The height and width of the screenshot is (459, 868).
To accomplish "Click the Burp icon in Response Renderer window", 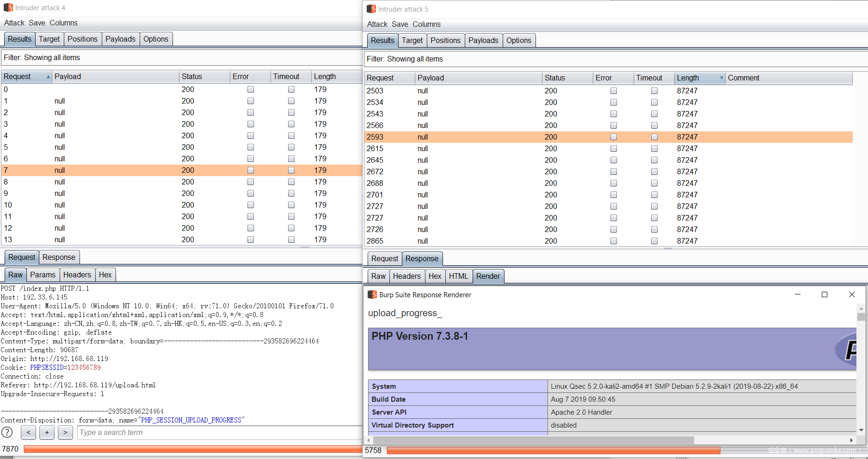I will [372, 294].
